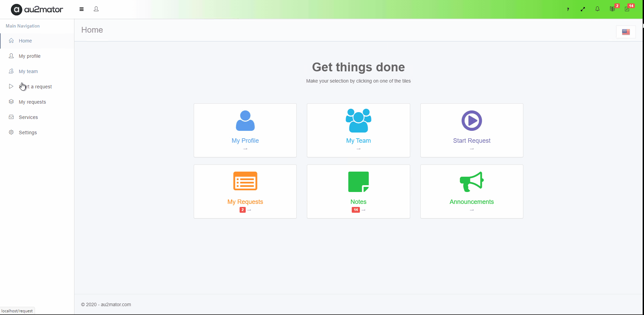Open the green Notes tile
The height and width of the screenshot is (315, 644).
pos(358,191)
